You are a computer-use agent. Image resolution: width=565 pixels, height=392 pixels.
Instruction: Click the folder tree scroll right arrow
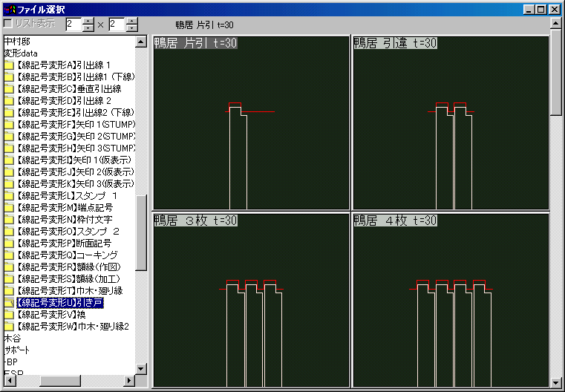pos(129,380)
